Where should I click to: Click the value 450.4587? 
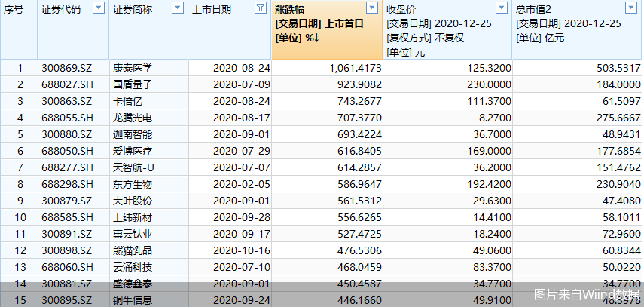point(360,284)
